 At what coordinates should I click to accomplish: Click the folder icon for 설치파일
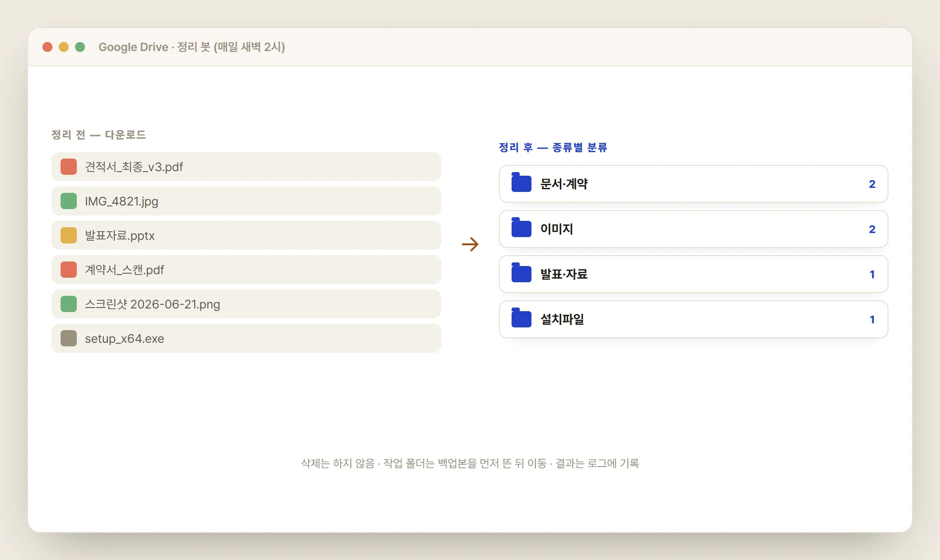(521, 318)
